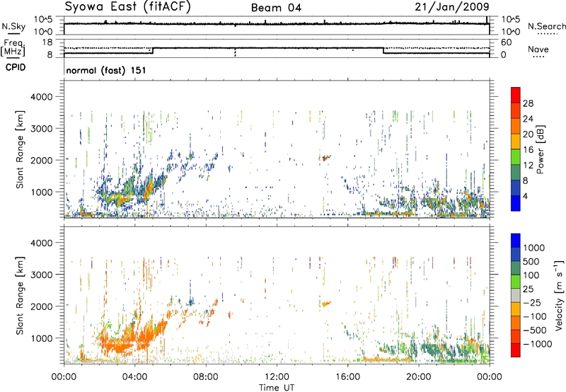Click the '28' label on the power color bar
The width and height of the screenshot is (566, 392).
click(x=528, y=103)
